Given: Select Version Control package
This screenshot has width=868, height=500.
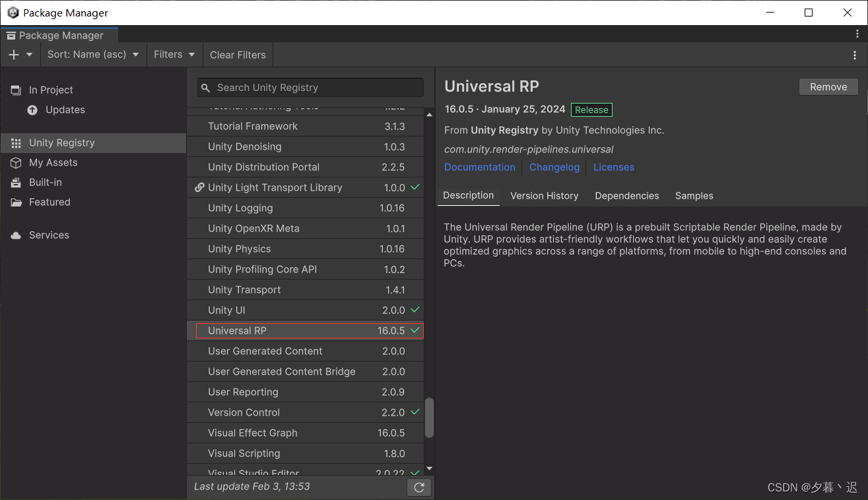Looking at the screenshot, I should 305,412.
